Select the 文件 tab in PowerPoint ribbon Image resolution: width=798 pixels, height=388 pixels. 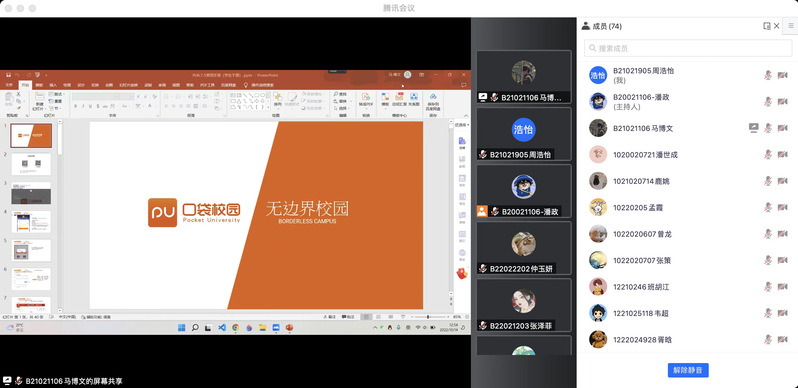click(9, 85)
